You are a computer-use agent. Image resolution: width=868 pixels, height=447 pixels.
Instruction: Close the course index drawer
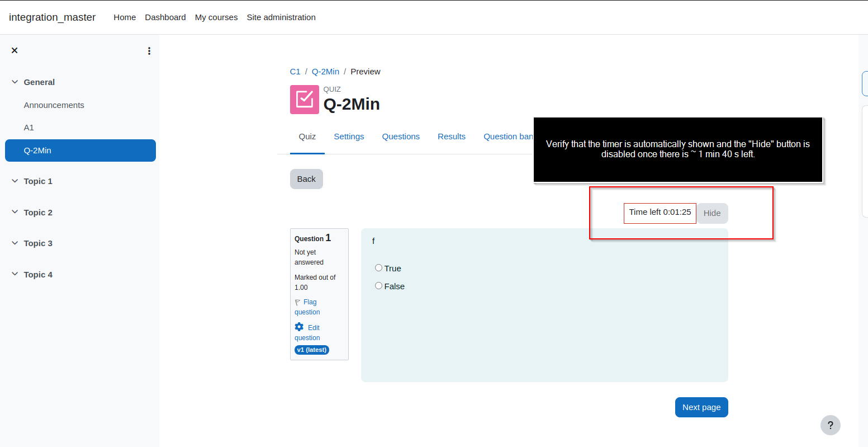[15, 50]
